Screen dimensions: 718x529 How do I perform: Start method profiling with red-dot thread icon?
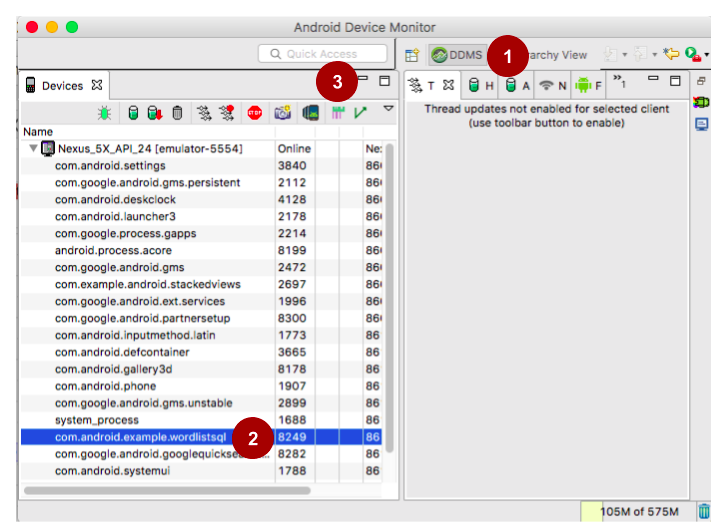[227, 113]
